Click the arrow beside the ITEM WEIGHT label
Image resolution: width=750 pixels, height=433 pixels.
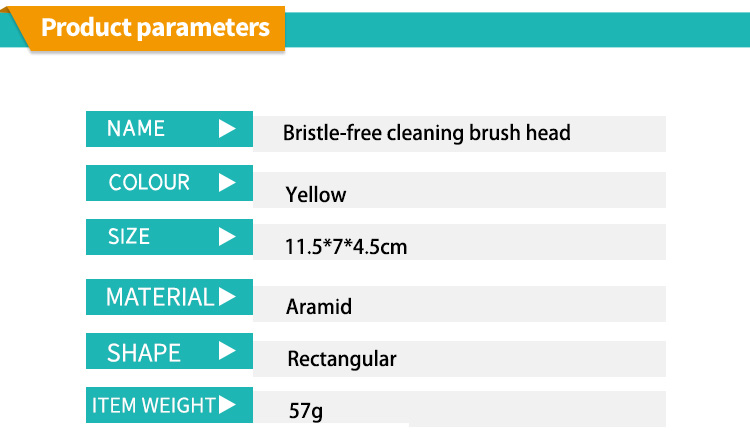coord(227,405)
